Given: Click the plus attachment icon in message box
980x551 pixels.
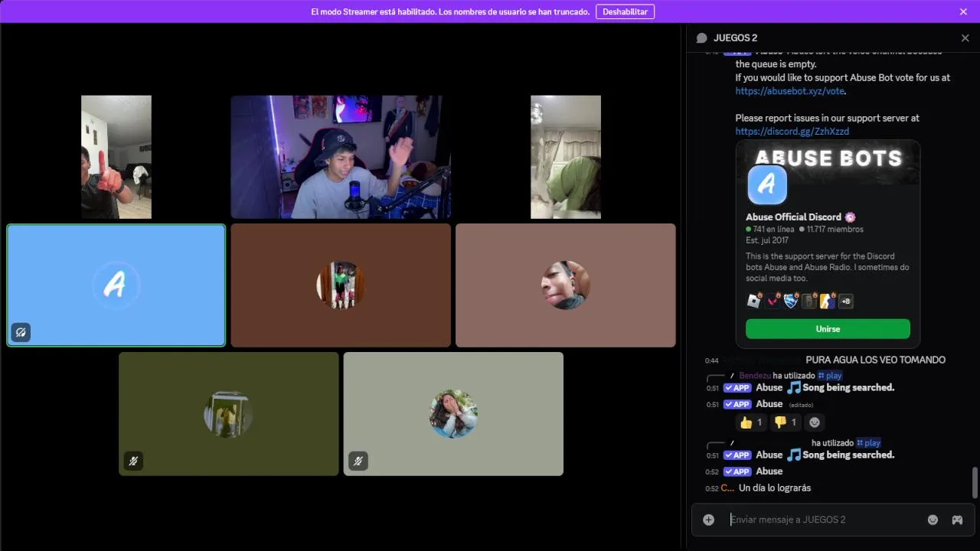Looking at the screenshot, I should (709, 520).
